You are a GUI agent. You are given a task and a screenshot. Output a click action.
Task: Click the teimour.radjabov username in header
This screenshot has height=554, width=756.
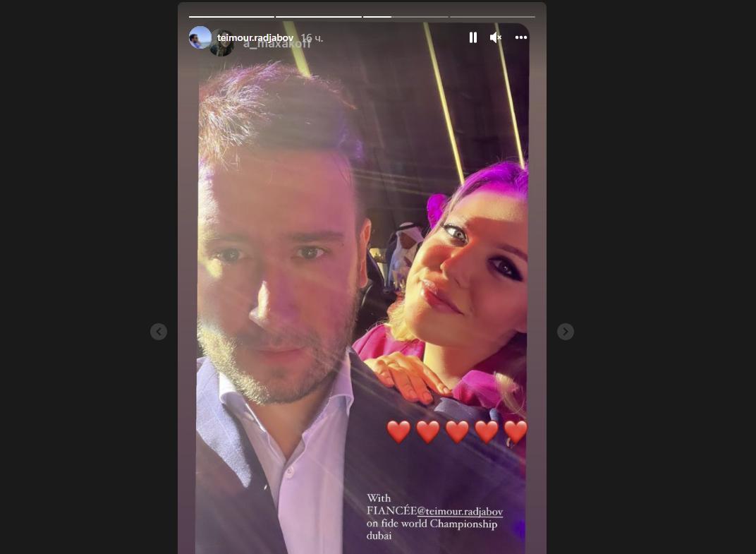(x=255, y=37)
